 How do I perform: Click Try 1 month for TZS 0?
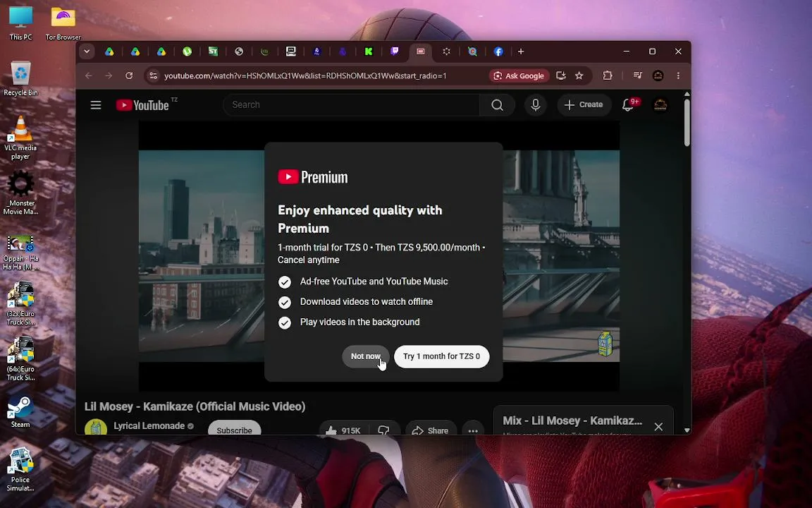pyautogui.click(x=442, y=356)
